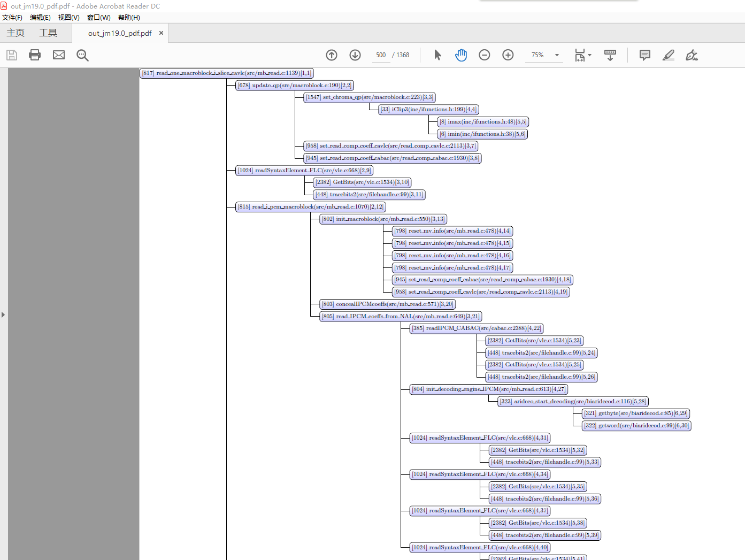Select the marquee zoom magnifier tool

(82, 55)
